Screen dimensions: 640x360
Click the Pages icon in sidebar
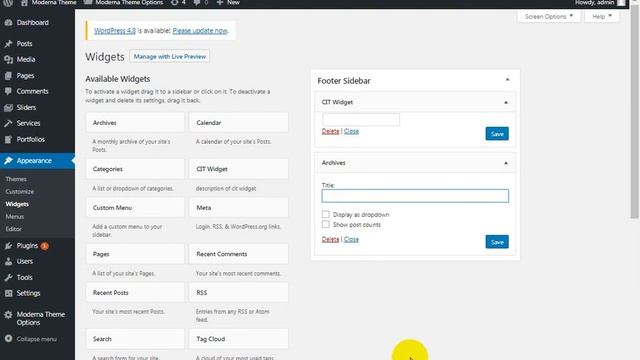tap(8, 76)
